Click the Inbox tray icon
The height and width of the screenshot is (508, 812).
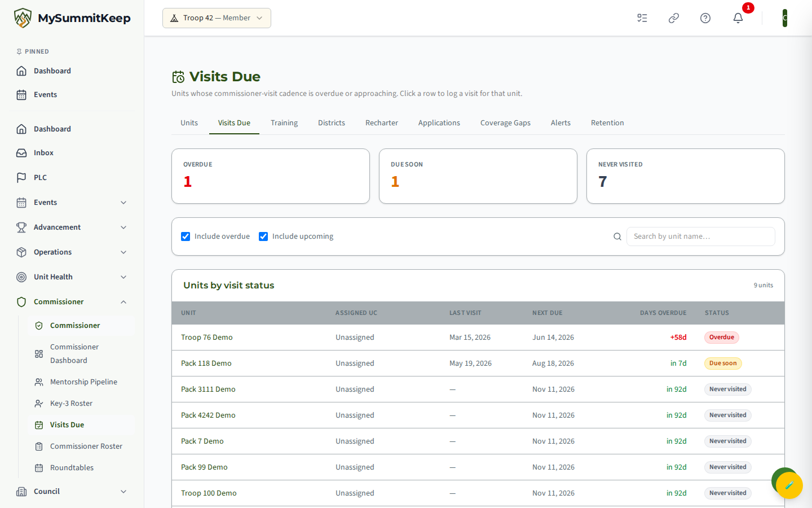pos(21,153)
